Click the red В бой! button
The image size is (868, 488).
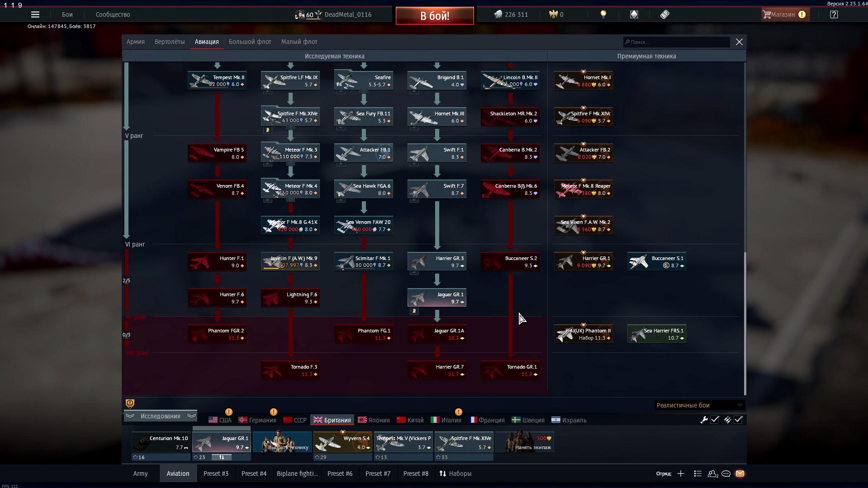(435, 16)
